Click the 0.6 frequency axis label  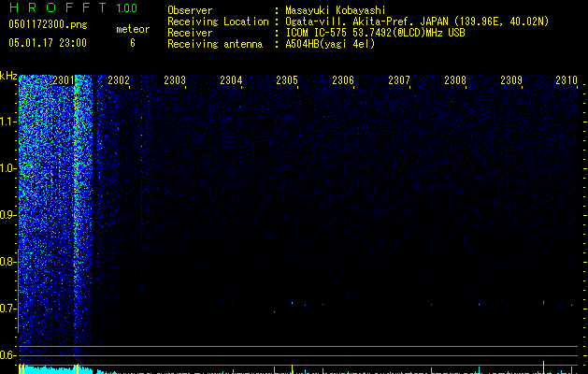point(8,355)
